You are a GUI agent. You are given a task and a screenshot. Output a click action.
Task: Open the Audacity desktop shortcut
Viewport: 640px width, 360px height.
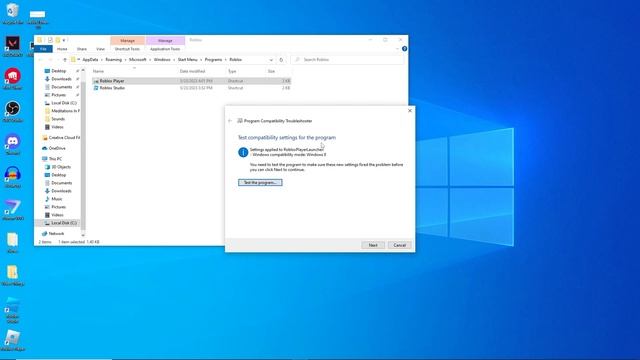pyautogui.click(x=13, y=177)
